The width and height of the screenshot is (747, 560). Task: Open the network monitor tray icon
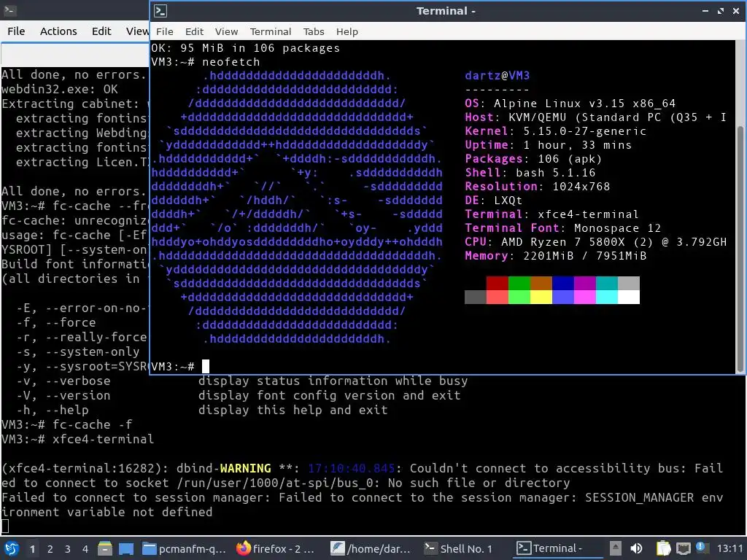click(683, 548)
